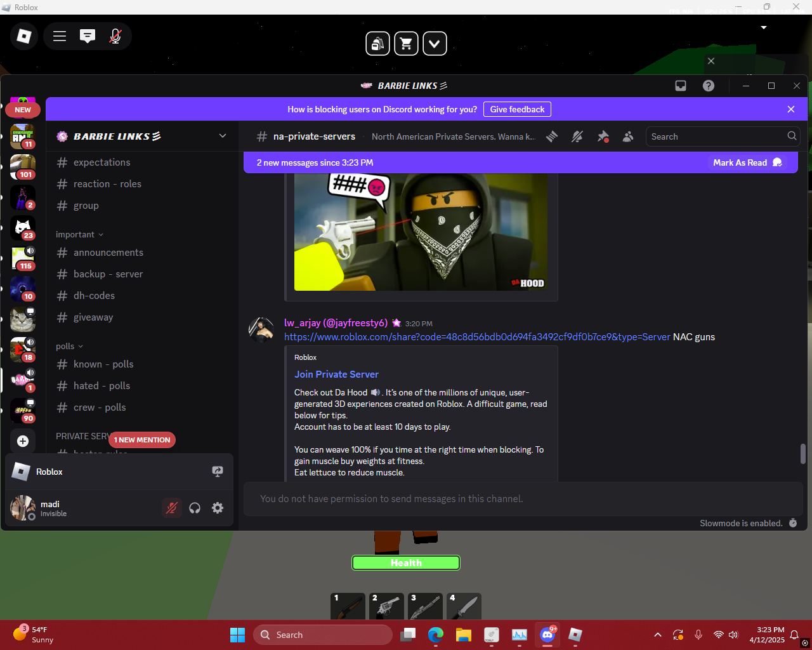
Task: Open the server with 23 notifications
Action: (23, 228)
